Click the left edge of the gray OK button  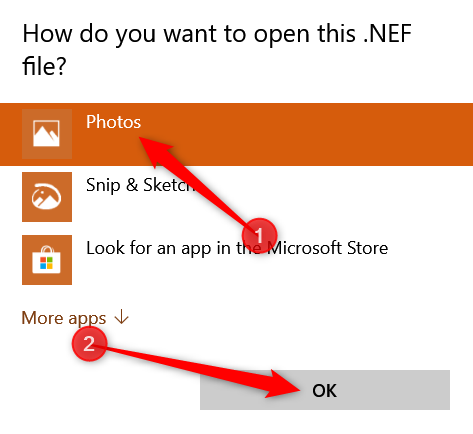[x=204, y=390]
